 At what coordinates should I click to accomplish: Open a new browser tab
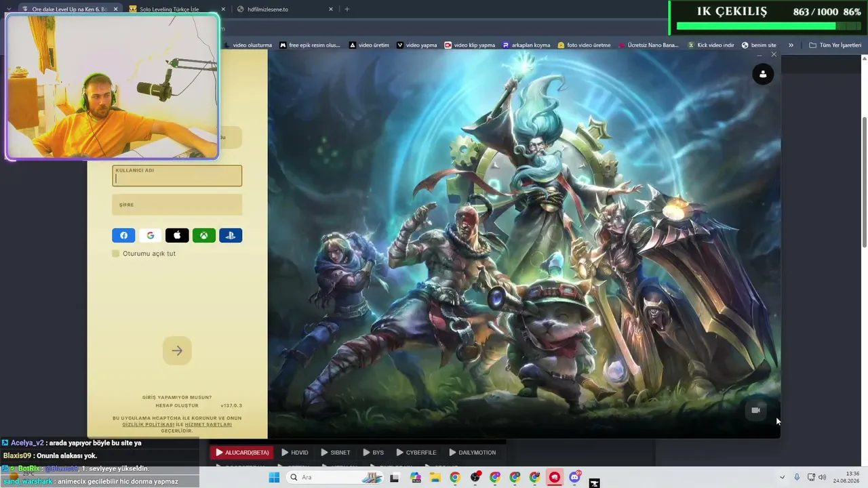click(x=347, y=9)
